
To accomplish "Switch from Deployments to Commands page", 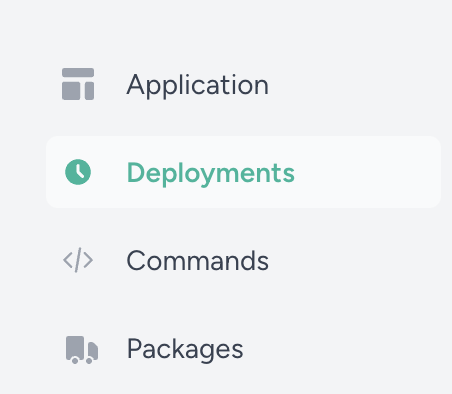I will coord(243,260).
